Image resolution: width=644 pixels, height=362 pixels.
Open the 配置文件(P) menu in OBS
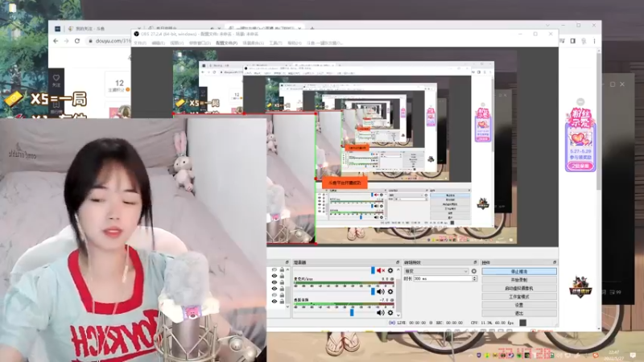coord(226,43)
